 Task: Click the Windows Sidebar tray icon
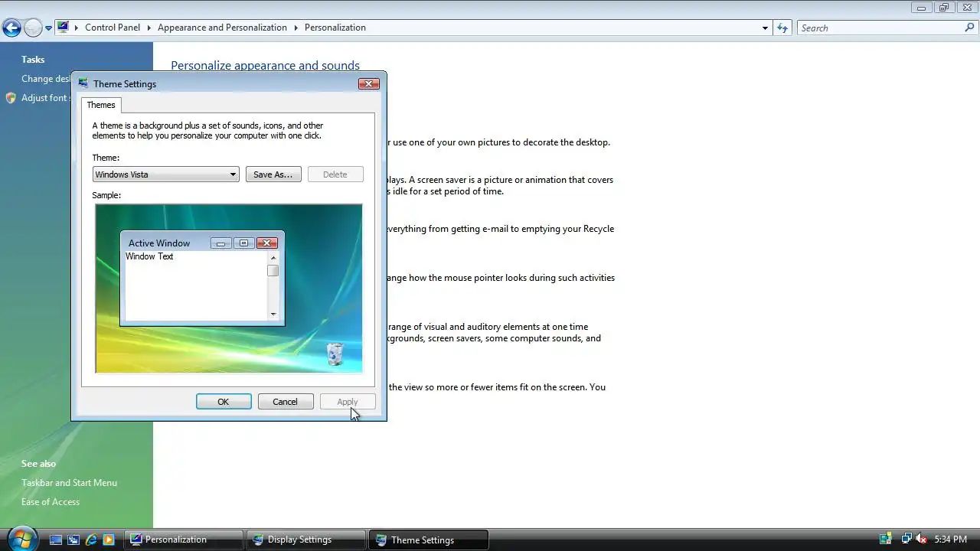pos(886,540)
